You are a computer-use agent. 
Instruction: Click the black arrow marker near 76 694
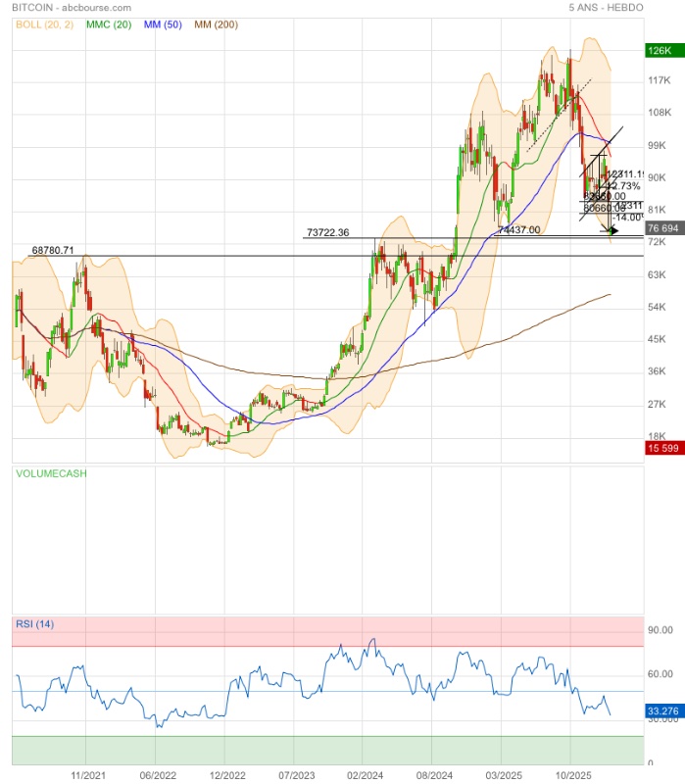pyautogui.click(x=613, y=231)
